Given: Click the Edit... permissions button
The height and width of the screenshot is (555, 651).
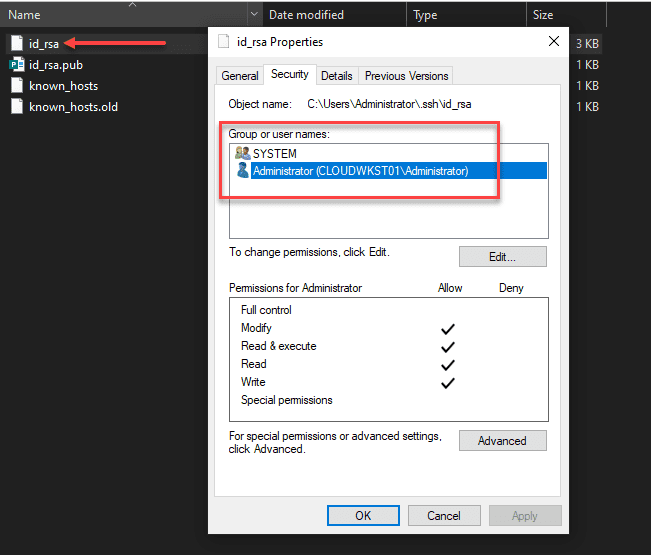Looking at the screenshot, I should click(x=502, y=257).
